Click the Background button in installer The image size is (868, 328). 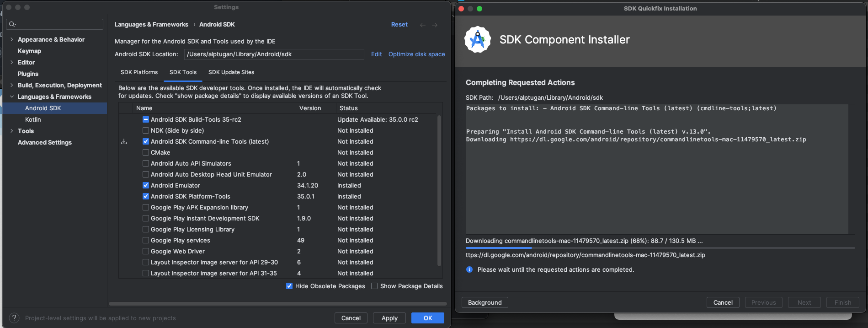(x=485, y=302)
